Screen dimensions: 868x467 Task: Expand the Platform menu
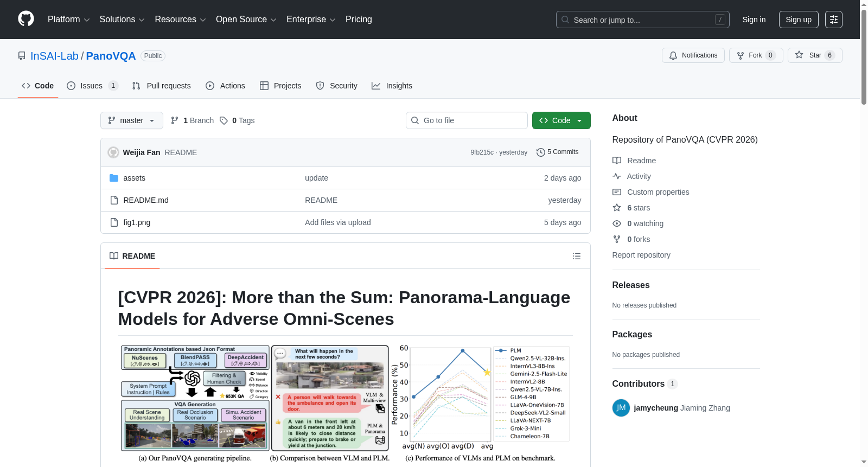click(68, 20)
